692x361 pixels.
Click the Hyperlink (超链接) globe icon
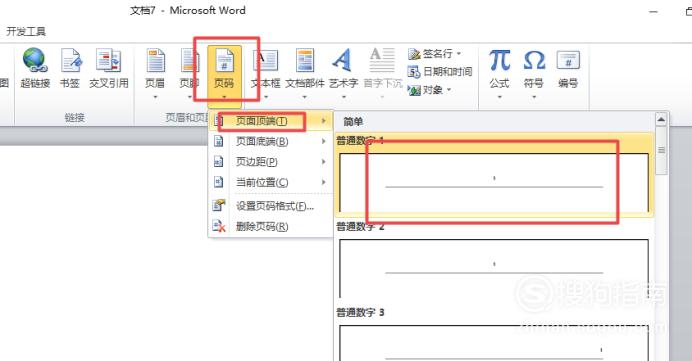(x=35, y=60)
